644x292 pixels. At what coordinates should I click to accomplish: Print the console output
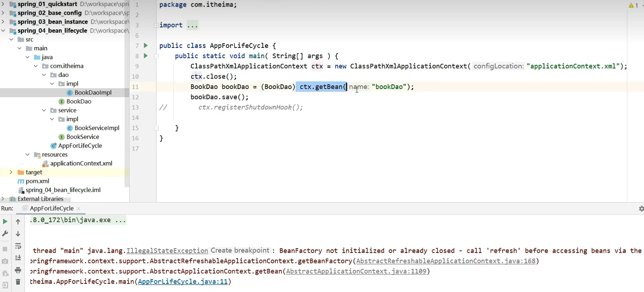pyautogui.click(x=18, y=270)
